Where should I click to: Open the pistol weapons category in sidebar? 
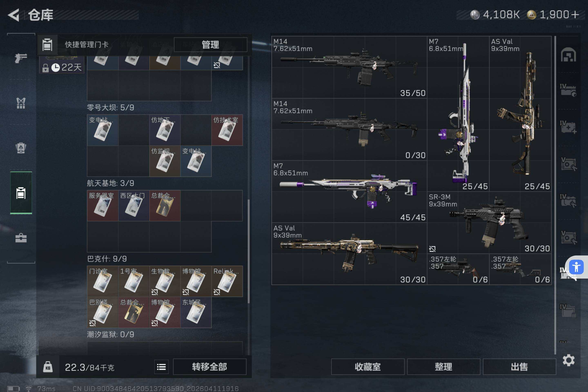tap(21, 58)
